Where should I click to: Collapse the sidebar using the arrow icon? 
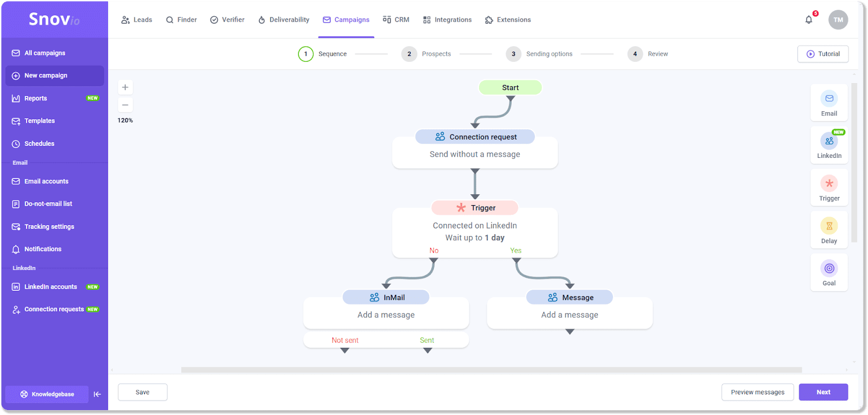coord(97,394)
